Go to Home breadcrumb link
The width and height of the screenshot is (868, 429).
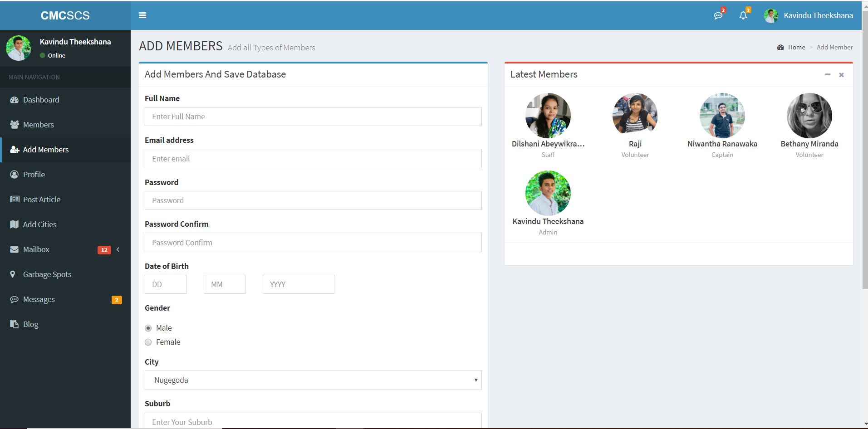coord(797,47)
